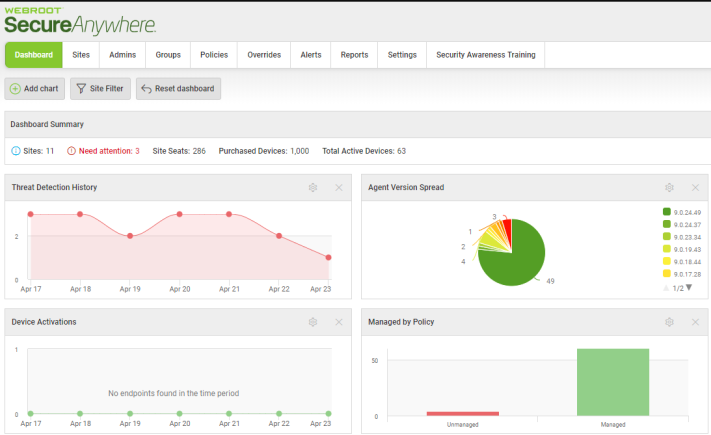Click the Reset dashboard arrow icon

click(x=146, y=89)
